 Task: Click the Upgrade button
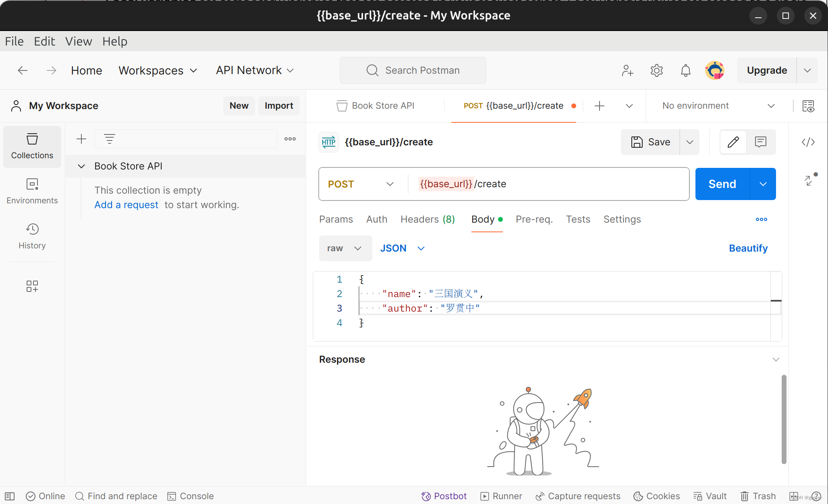point(767,70)
